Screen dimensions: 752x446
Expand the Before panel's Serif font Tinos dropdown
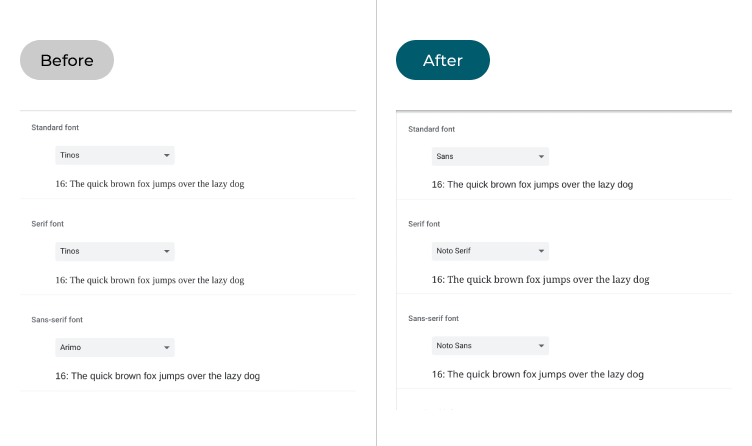click(x=115, y=251)
